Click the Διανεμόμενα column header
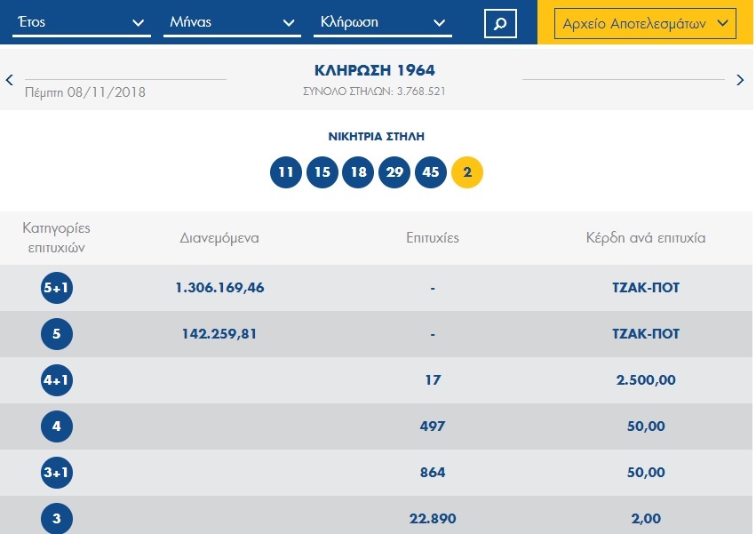 (x=219, y=238)
